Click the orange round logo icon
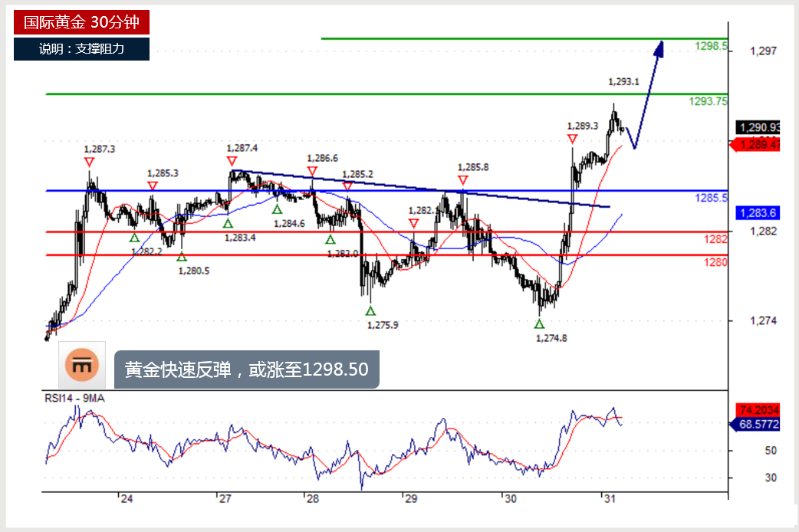 (81, 366)
